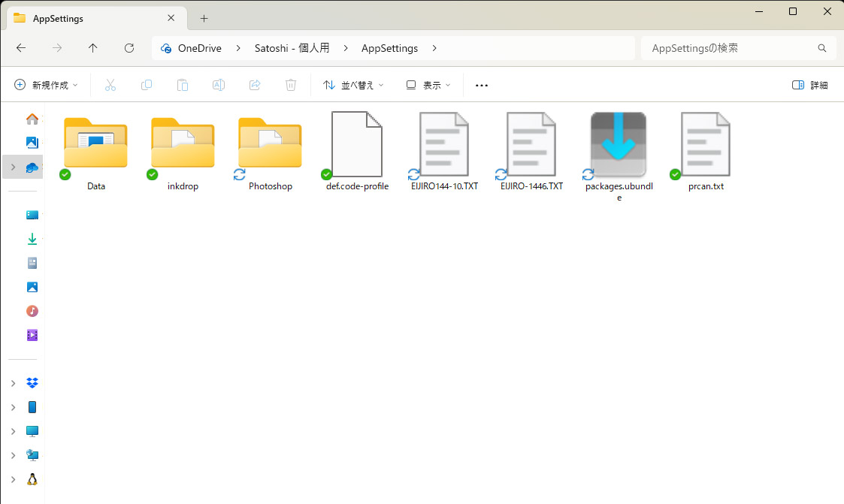Refresh the AppSettings folder view

click(129, 48)
